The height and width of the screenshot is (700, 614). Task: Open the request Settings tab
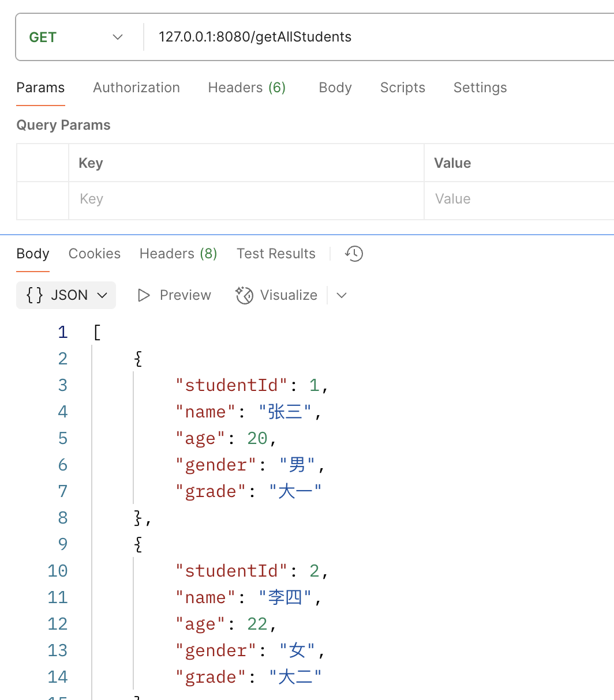[x=480, y=88]
